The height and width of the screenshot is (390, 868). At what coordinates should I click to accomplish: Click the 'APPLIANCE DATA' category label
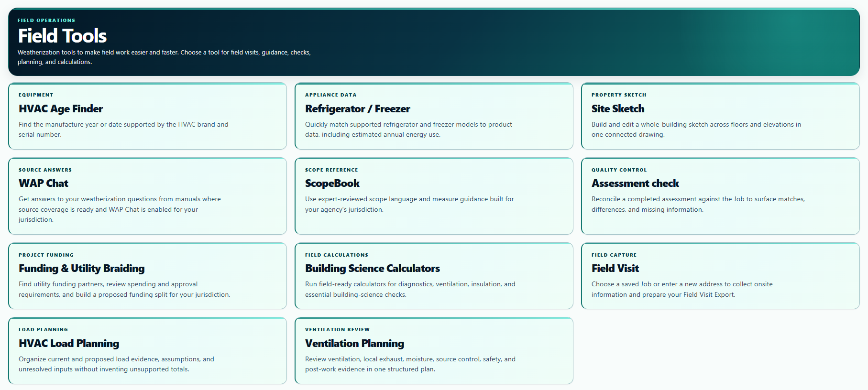[x=331, y=95]
